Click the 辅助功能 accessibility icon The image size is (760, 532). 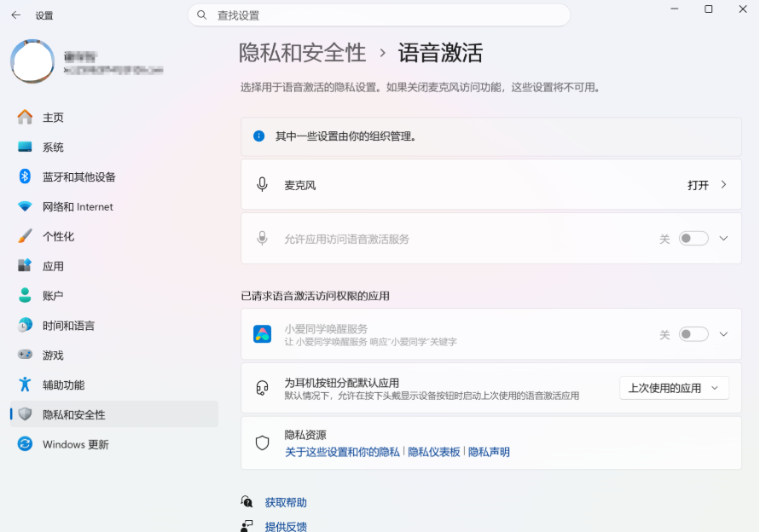tap(25, 385)
